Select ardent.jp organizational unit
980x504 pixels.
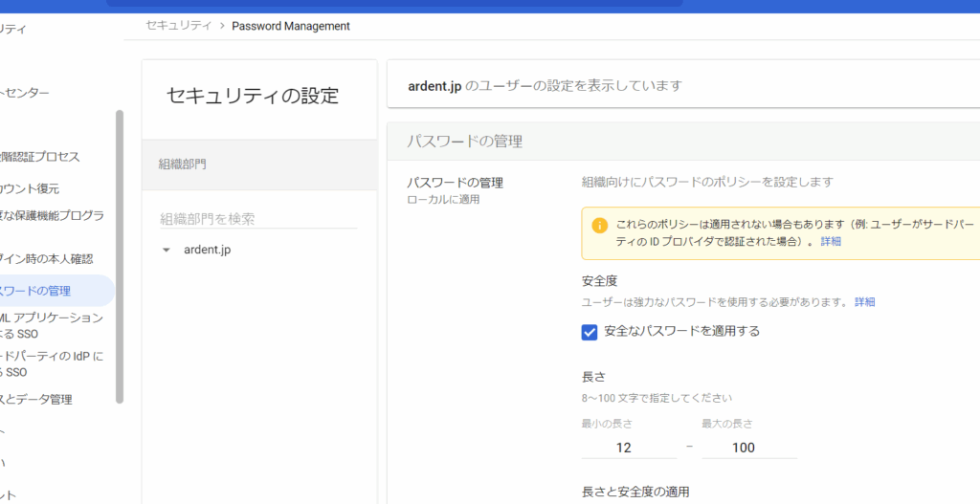point(207,251)
